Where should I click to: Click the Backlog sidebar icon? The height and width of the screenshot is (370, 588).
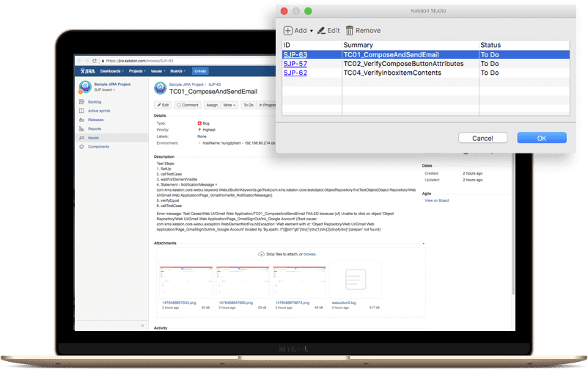81,102
